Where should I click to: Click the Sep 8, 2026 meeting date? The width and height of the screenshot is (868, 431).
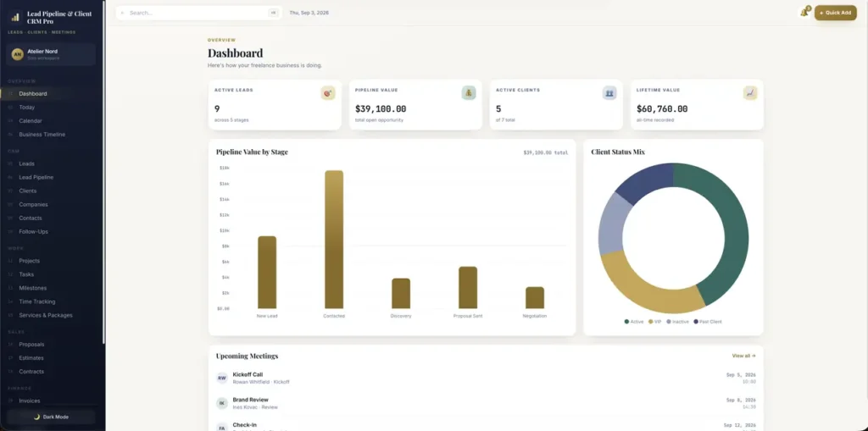pos(741,400)
